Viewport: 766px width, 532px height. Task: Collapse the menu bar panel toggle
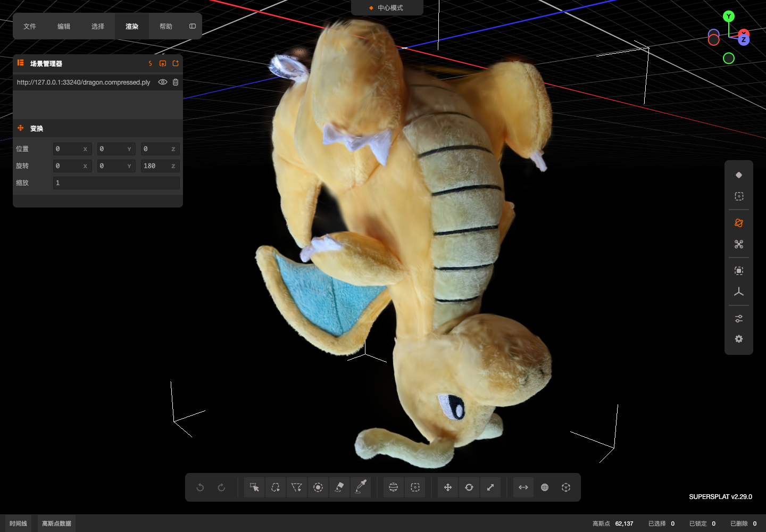point(193,26)
